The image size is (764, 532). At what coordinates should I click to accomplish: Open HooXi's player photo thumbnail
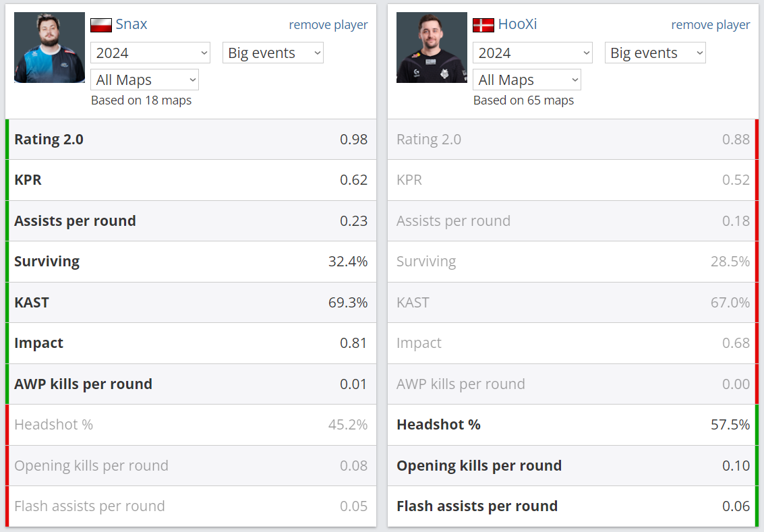[432, 48]
